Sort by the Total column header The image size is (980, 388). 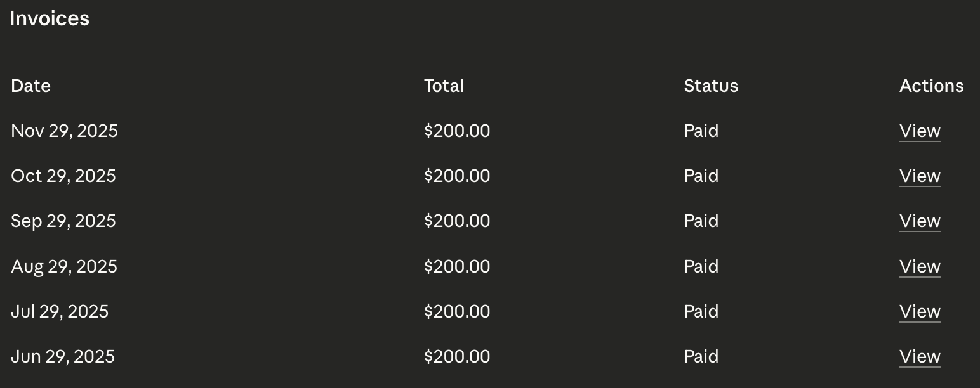point(444,86)
